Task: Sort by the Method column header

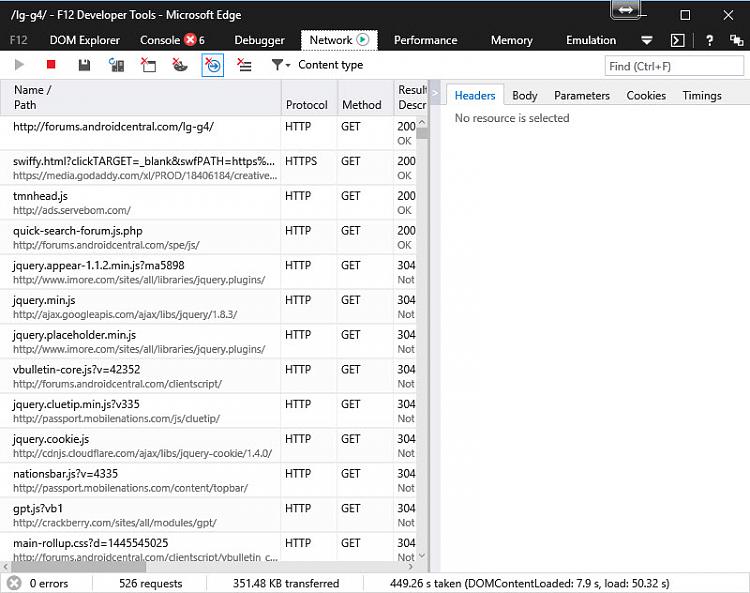Action: (x=366, y=98)
